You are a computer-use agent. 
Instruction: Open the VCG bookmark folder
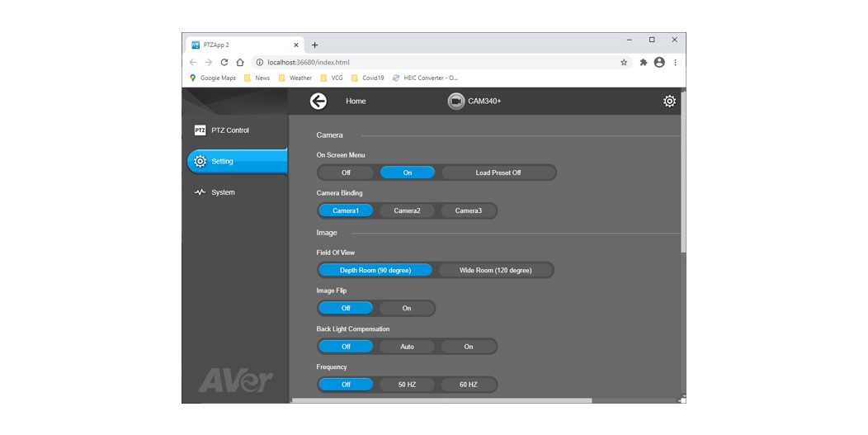point(332,78)
